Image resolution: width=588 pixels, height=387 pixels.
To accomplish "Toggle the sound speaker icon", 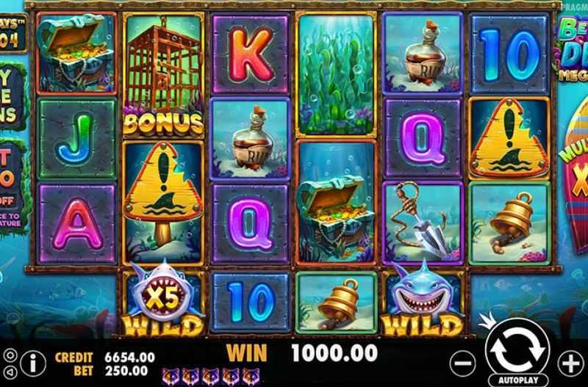I will [x=10, y=372].
